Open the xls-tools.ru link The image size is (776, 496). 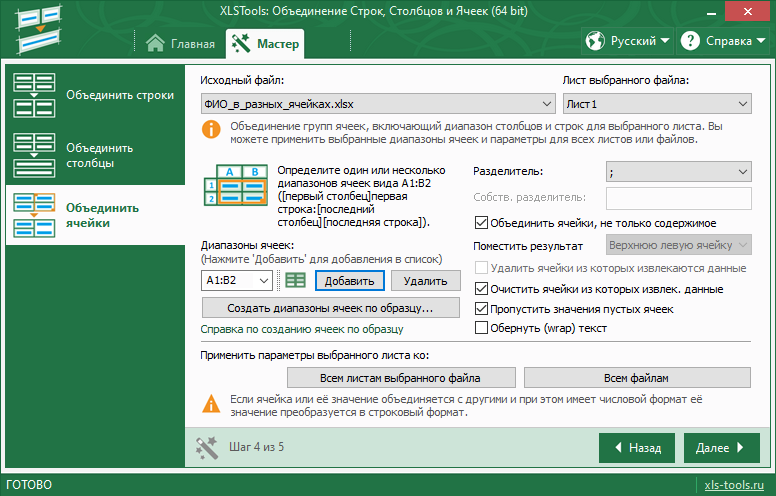(x=735, y=485)
